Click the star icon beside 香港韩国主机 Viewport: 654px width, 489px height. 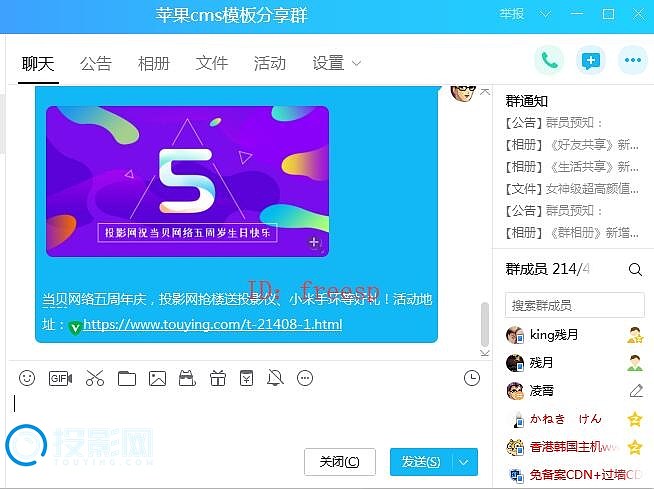(x=635, y=447)
